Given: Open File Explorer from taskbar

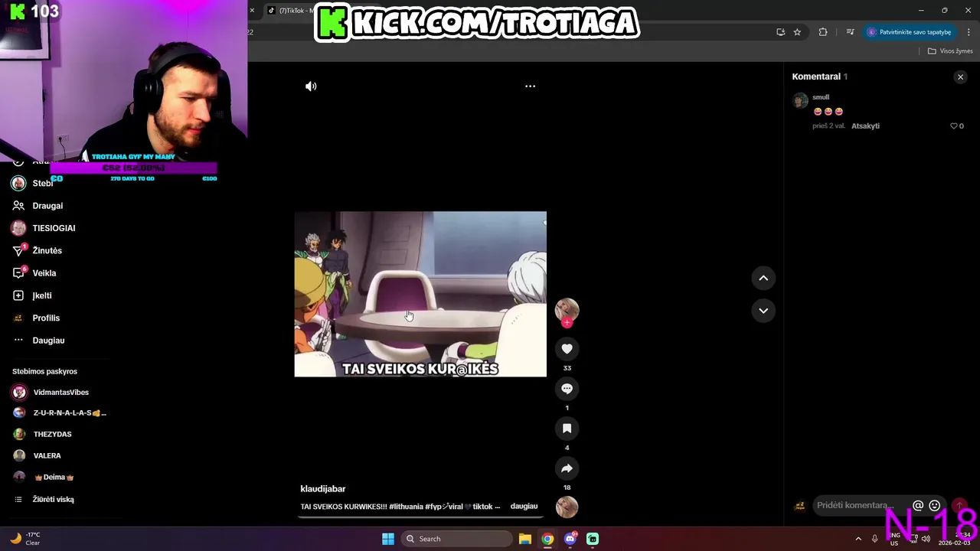Looking at the screenshot, I should (x=525, y=539).
